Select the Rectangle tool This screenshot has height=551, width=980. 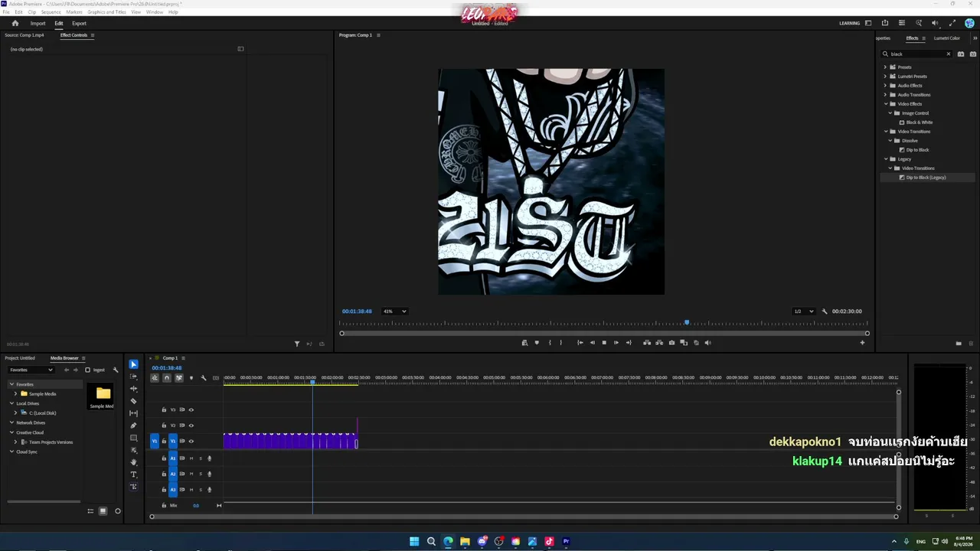point(133,438)
